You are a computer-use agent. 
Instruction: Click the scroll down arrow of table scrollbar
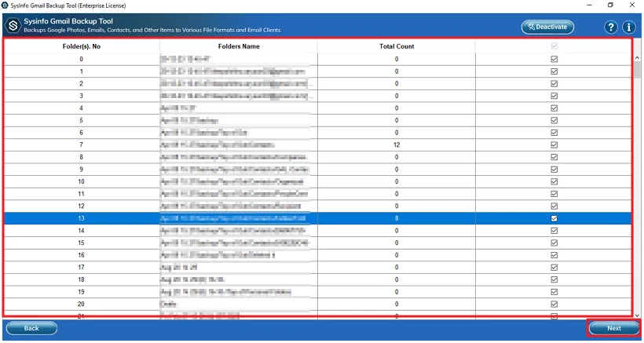[637, 315]
